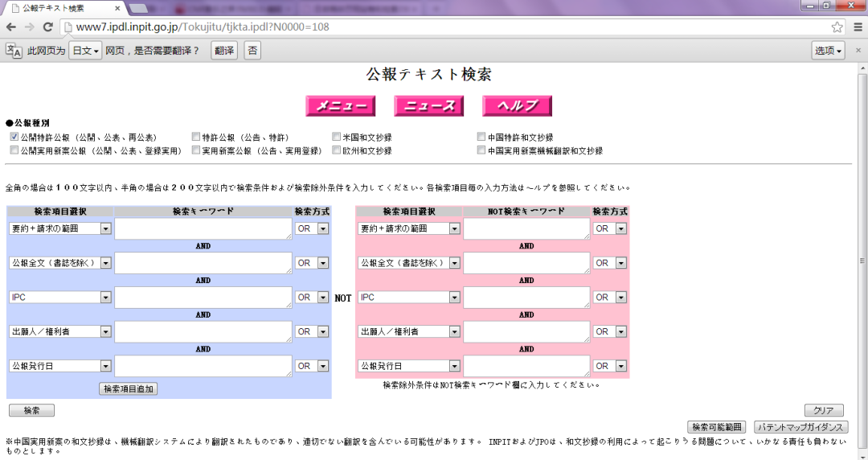The height and width of the screenshot is (460, 868).
Task: Open pink panel 公報全文(書誌を除く) dropdown
Action: [x=408, y=263]
